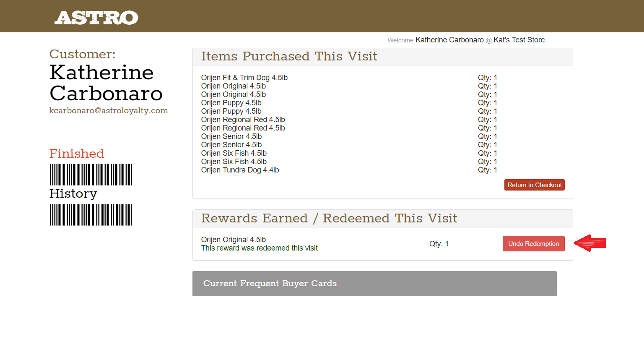Click redeemed reward Orijen Original 4.5lb
This screenshot has width=644, height=363.
pos(234,240)
